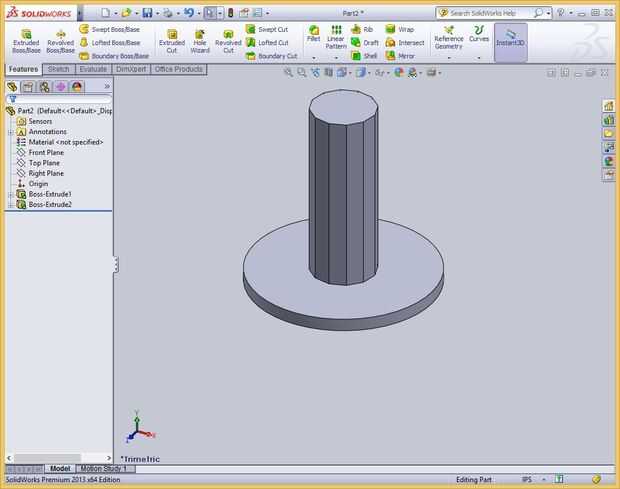Apply the Fillet feature
This screenshot has height=489, width=620.
(x=314, y=34)
